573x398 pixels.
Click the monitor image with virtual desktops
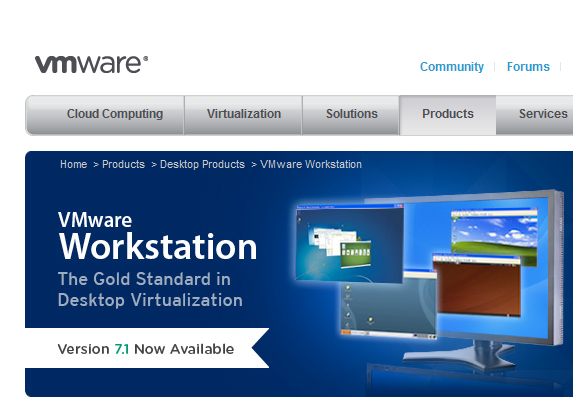click(429, 280)
